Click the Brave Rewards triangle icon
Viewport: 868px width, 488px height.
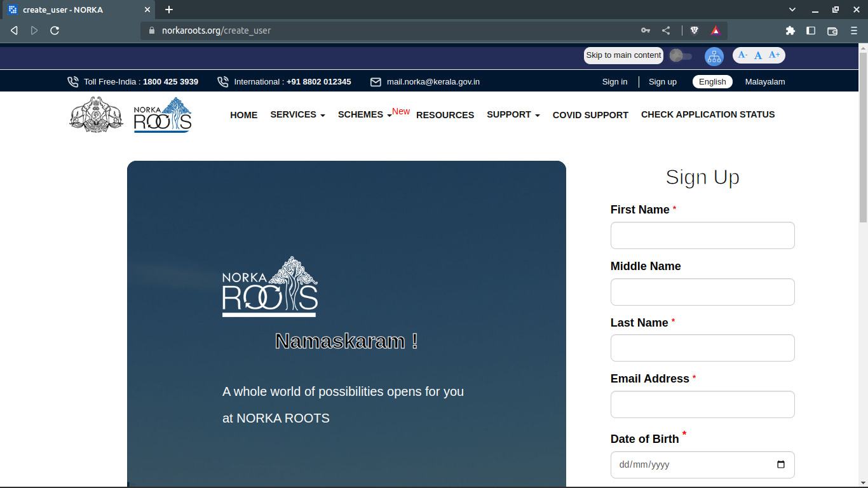click(715, 30)
